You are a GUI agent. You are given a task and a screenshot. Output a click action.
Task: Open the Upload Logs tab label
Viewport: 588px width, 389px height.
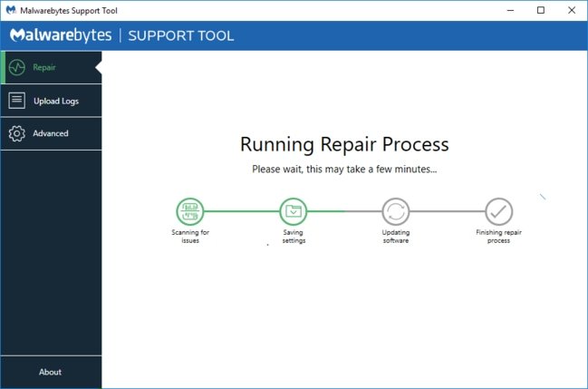(x=55, y=101)
